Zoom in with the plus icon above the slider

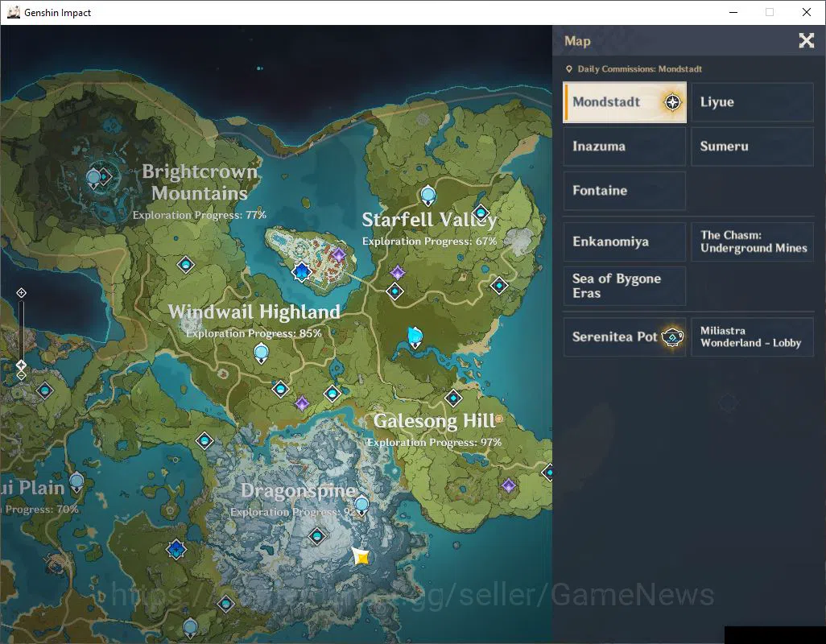[x=21, y=293]
